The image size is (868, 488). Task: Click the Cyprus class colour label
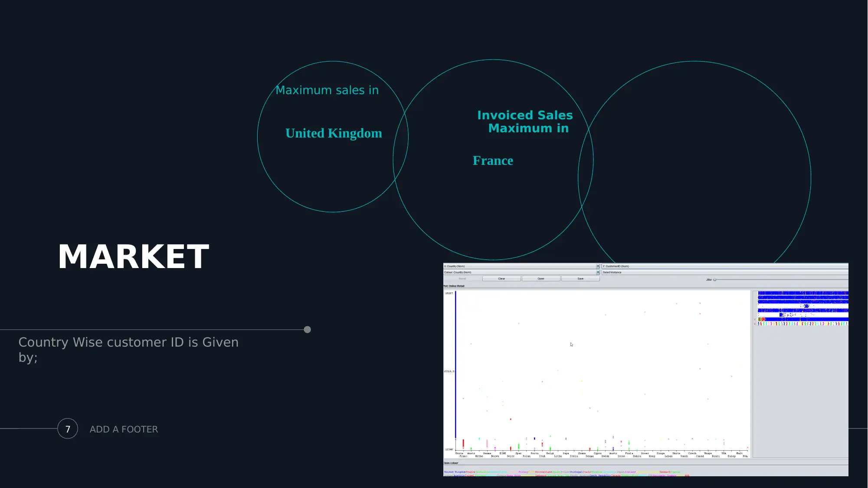(675, 472)
